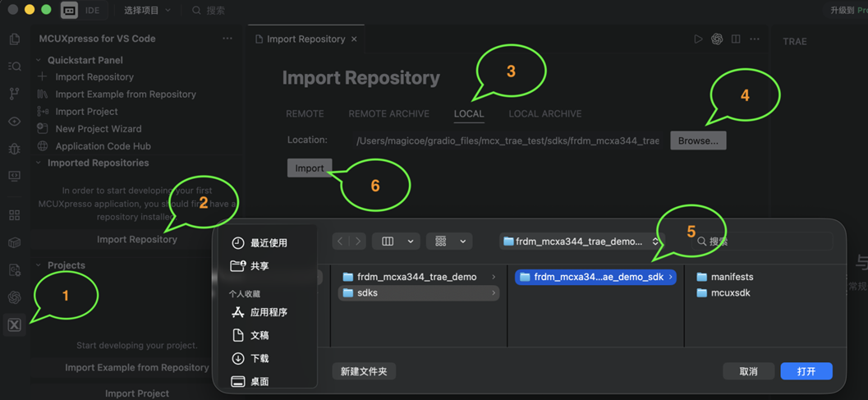This screenshot has height=400, width=868.
Task: Go back in the file dialog
Action: 340,241
